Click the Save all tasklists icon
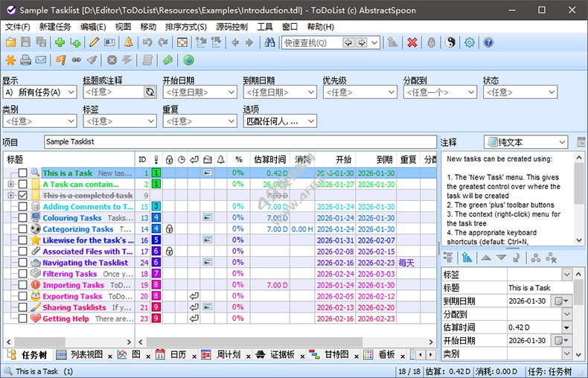Viewport: 588px width, 378px height. [x=41, y=42]
